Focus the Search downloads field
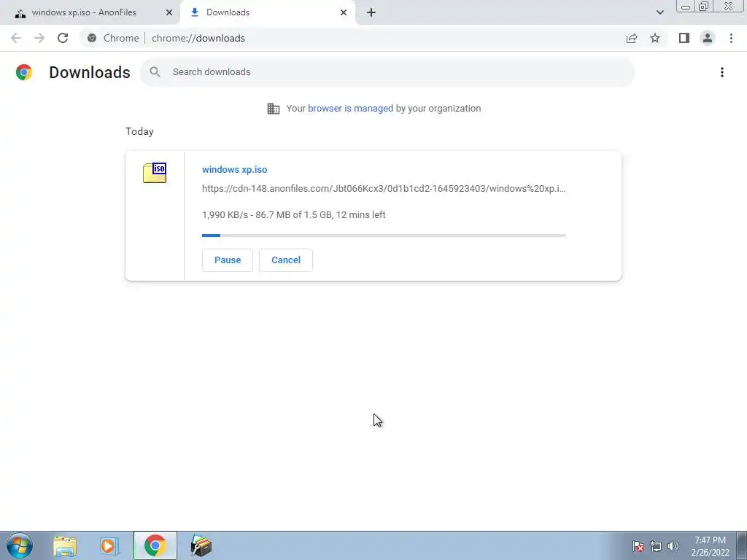 pos(387,72)
